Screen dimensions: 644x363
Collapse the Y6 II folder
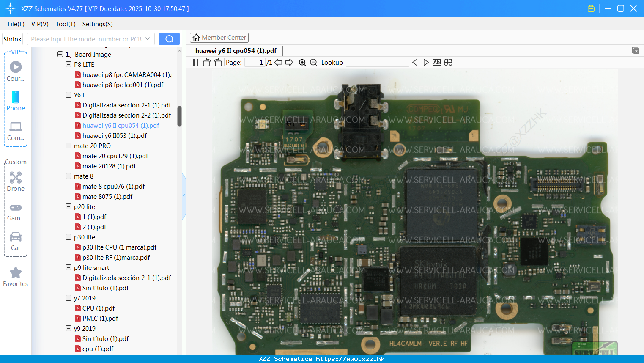pyautogui.click(x=69, y=95)
